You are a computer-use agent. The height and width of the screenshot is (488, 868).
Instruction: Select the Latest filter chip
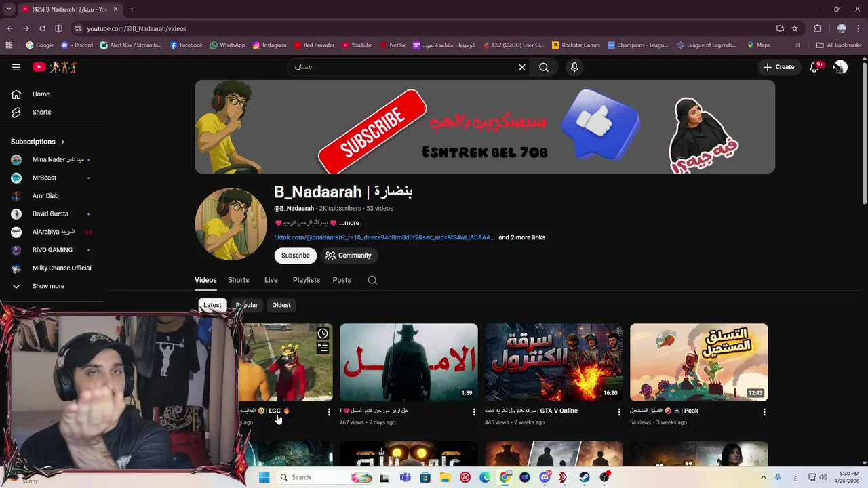click(212, 305)
